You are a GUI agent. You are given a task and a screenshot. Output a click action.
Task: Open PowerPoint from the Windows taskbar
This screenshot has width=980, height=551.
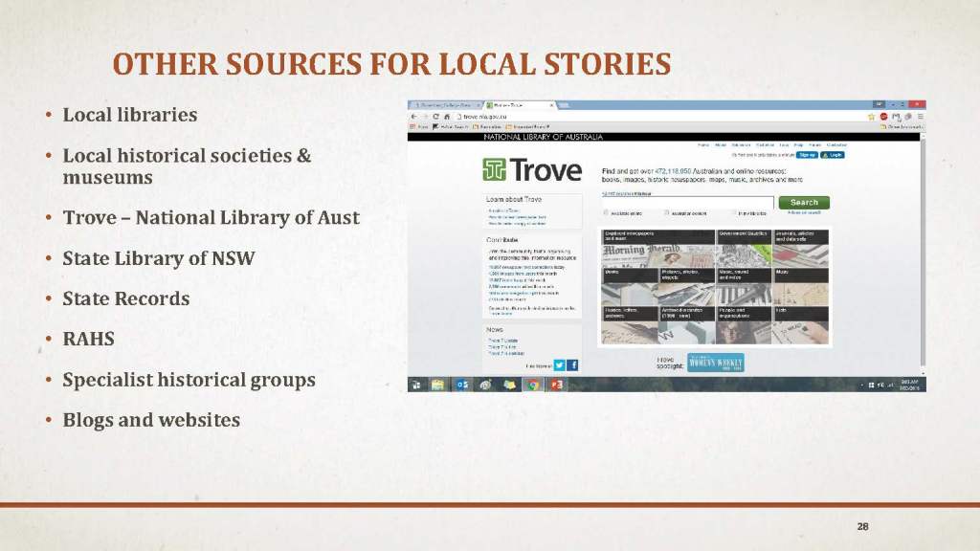tap(556, 385)
